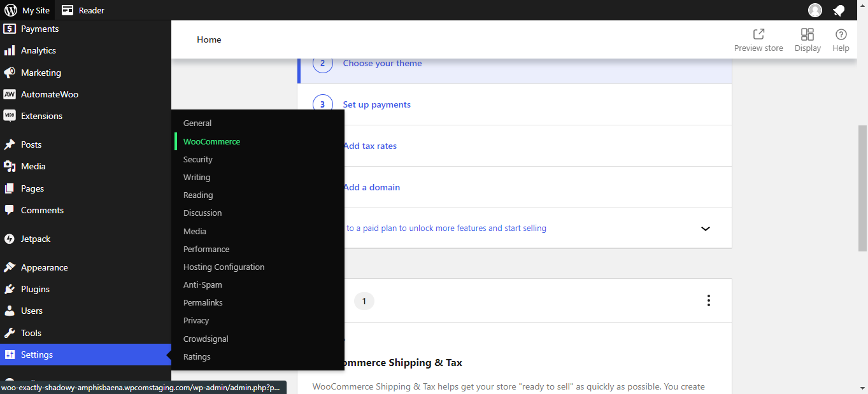Click the page vertical scrollbar thumb
Viewport: 868px width, 394px height.
coord(863,188)
